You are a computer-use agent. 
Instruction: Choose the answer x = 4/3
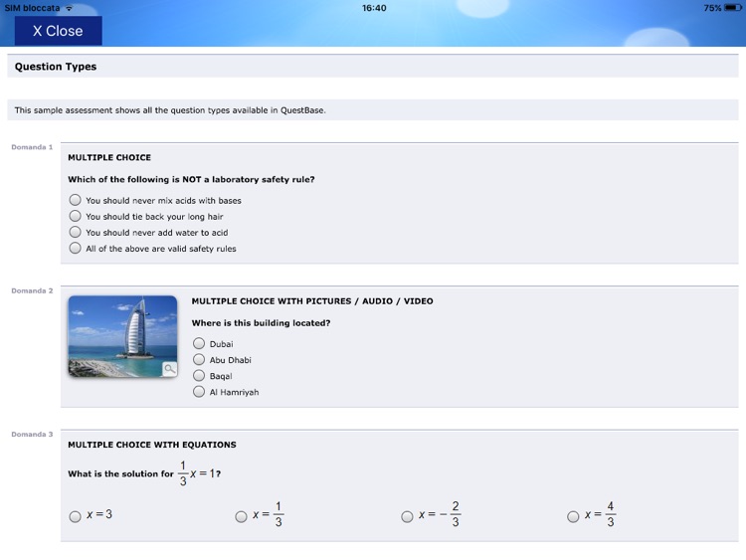coord(573,516)
